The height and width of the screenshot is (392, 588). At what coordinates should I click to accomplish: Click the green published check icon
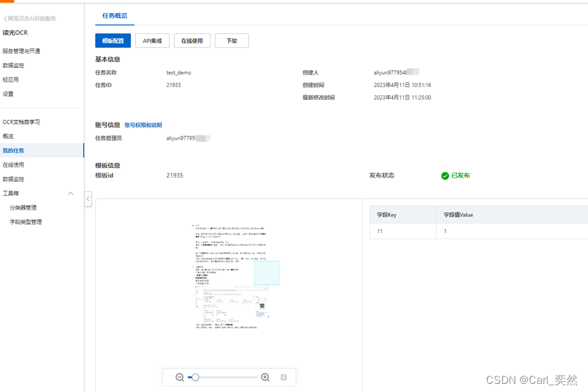coord(445,176)
